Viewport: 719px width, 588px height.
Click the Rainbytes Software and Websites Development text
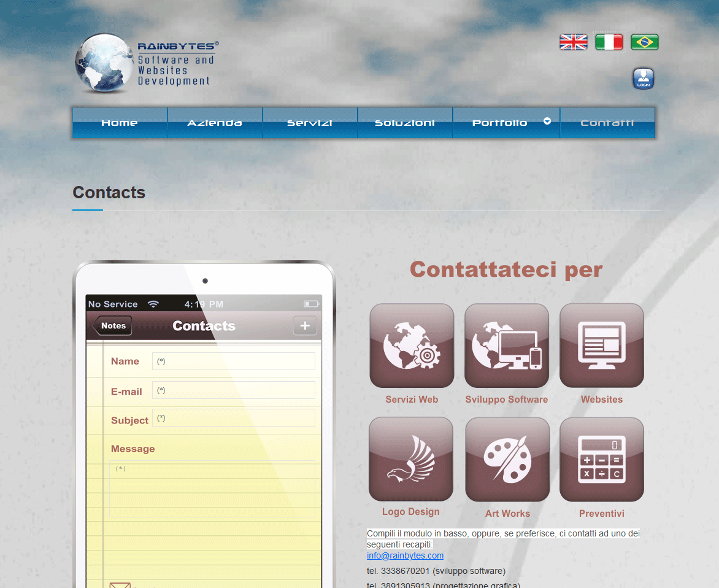click(x=178, y=64)
